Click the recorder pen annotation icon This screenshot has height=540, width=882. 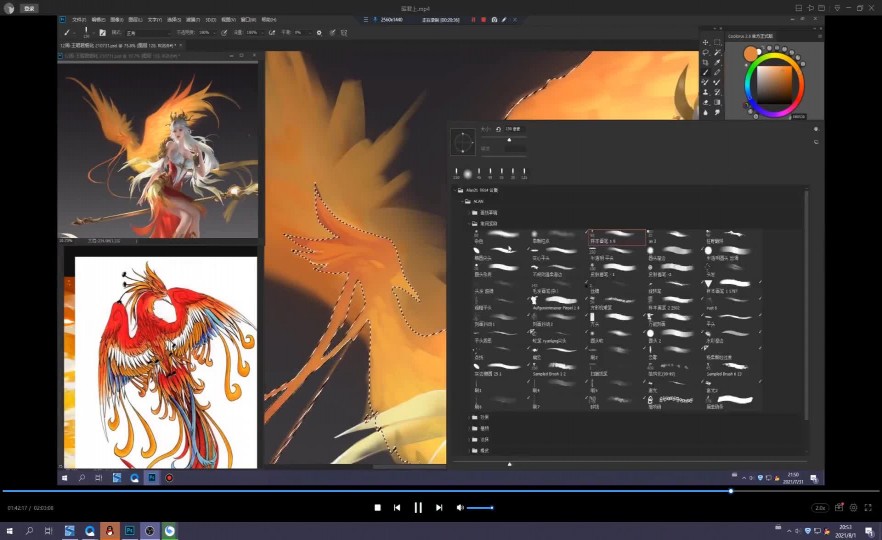[504, 20]
